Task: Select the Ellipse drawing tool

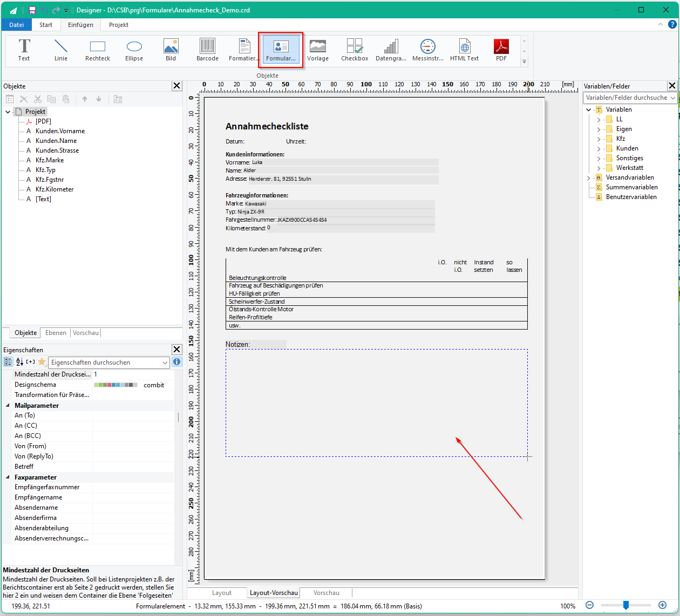Action: tap(134, 50)
